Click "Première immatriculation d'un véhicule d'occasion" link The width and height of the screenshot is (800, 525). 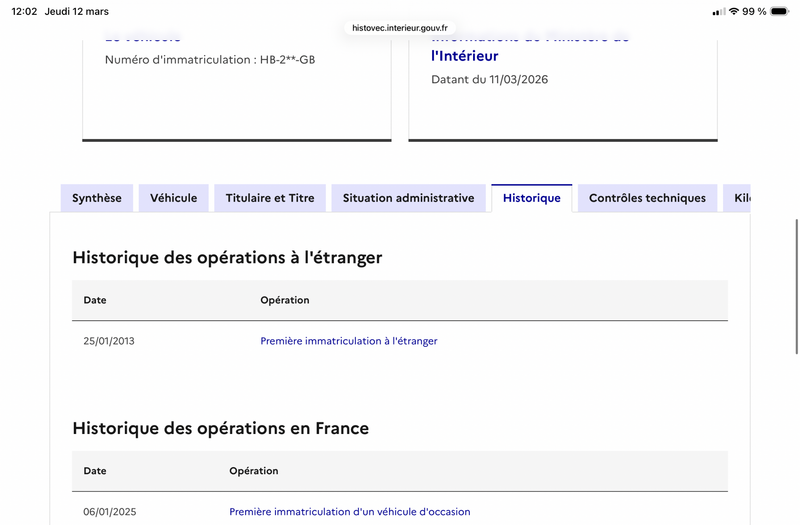350,512
